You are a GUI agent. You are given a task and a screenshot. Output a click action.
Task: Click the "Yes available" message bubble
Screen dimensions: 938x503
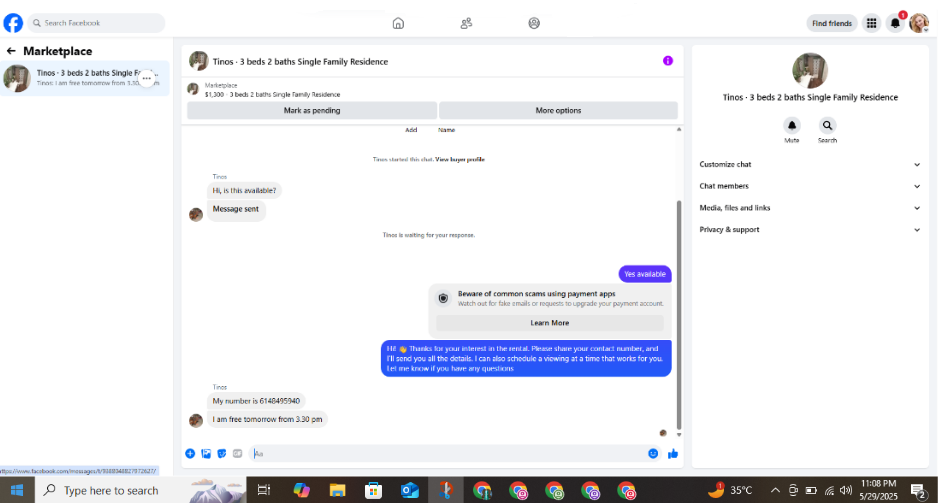point(645,274)
